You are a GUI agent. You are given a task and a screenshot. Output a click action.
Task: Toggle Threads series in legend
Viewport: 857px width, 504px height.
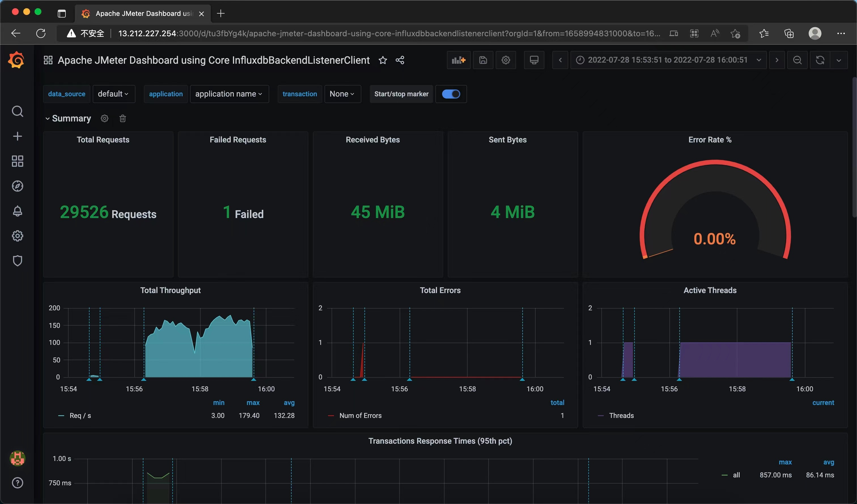(x=621, y=416)
